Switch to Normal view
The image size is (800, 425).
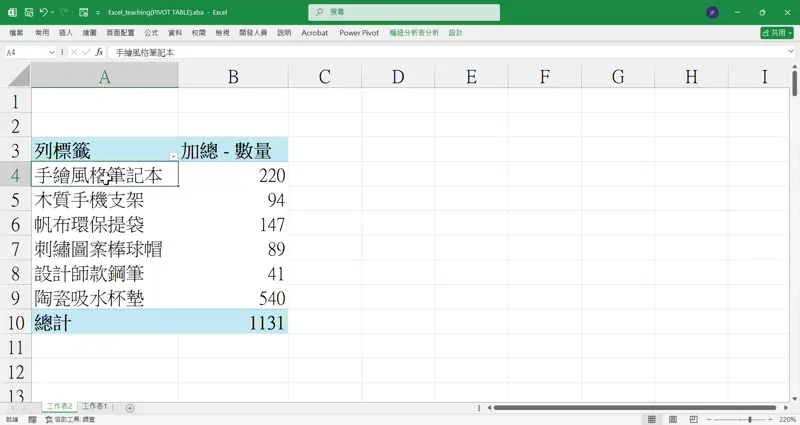[x=652, y=419]
